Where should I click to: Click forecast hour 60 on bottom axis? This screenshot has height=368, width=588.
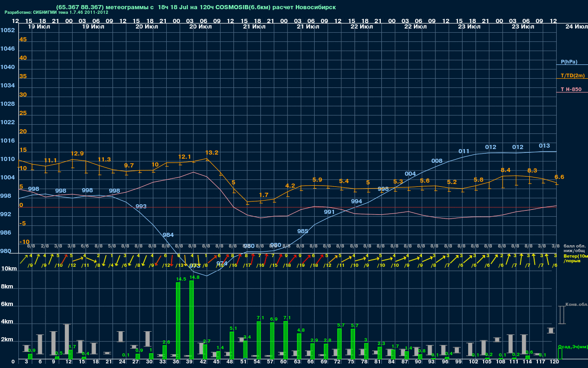point(283,362)
